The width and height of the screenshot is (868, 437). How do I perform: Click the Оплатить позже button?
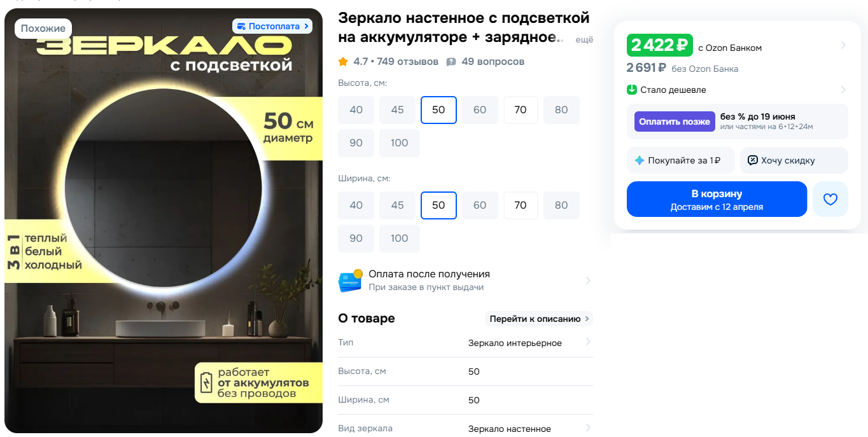(675, 121)
